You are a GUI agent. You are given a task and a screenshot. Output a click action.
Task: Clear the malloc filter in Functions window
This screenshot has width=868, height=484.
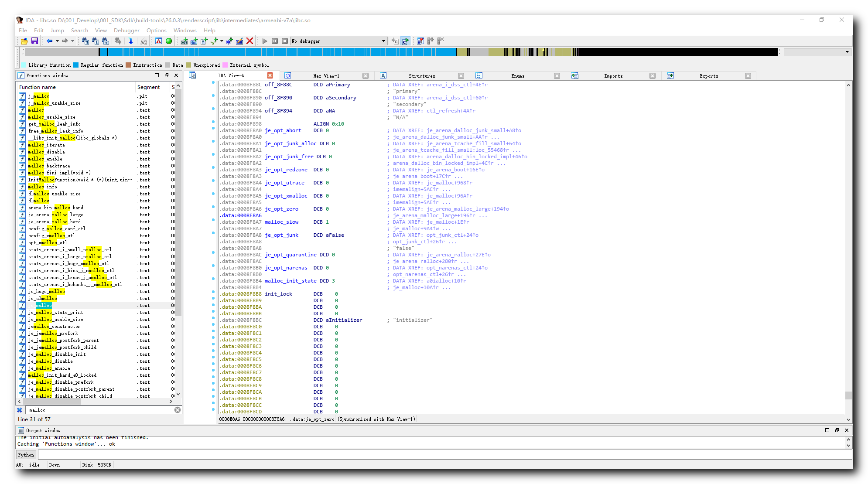pyautogui.click(x=178, y=410)
